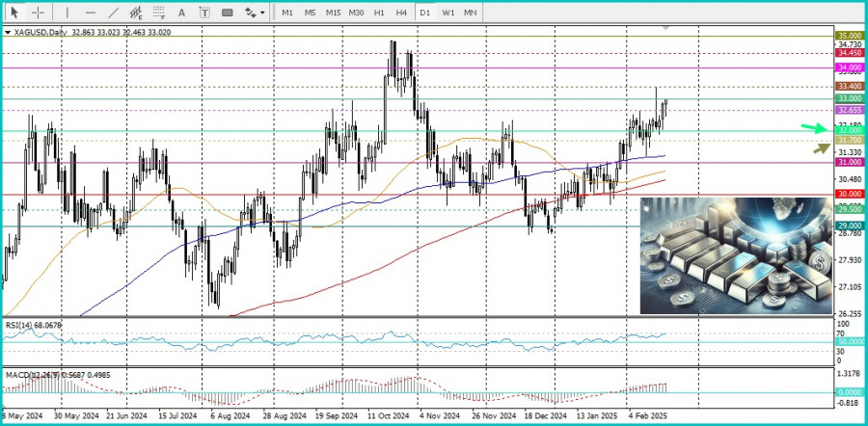Image resolution: width=868 pixels, height=426 pixels.
Task: Select the MN monthly timeframe
Action: click(x=471, y=13)
